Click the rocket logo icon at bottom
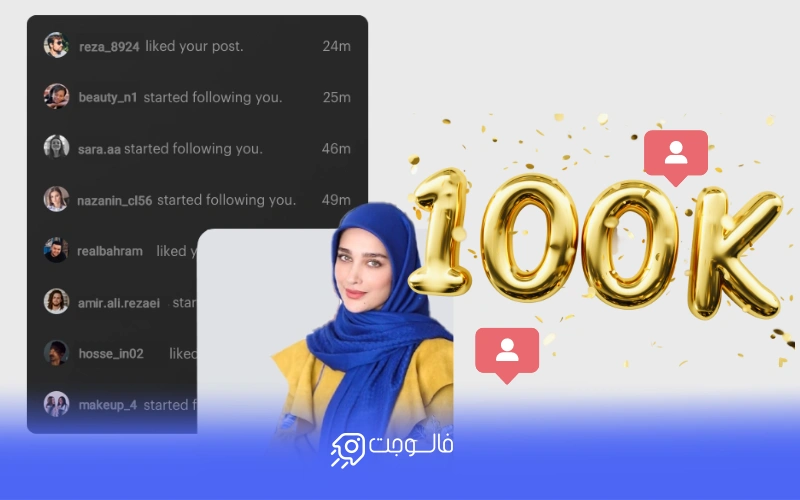This screenshot has width=800, height=500. point(347,450)
